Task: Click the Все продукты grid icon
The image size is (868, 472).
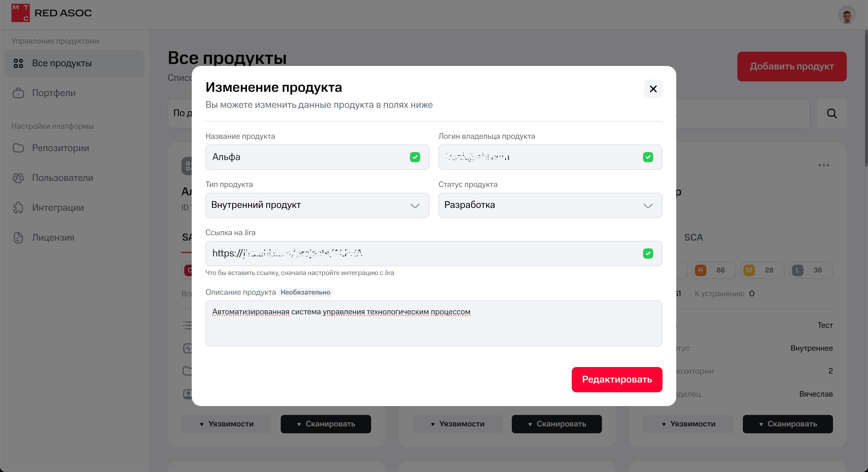Action: point(18,63)
